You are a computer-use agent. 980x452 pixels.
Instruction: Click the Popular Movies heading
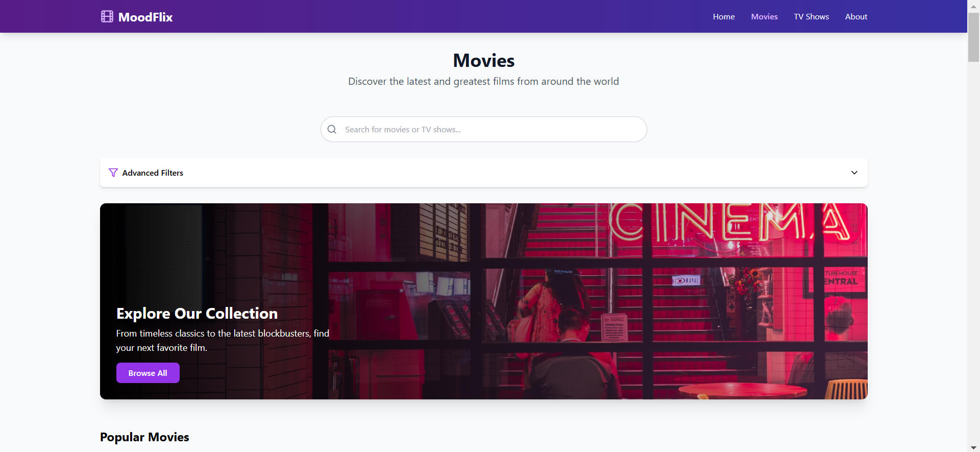click(x=144, y=437)
